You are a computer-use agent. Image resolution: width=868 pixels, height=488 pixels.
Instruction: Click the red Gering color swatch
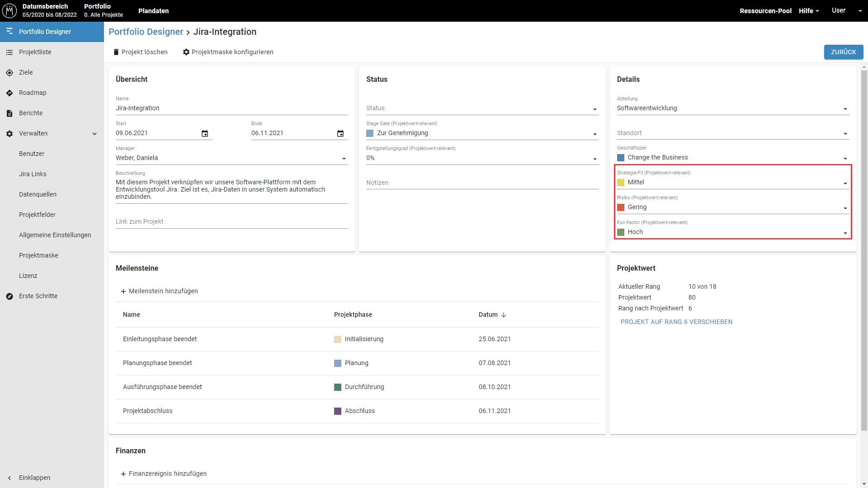621,207
